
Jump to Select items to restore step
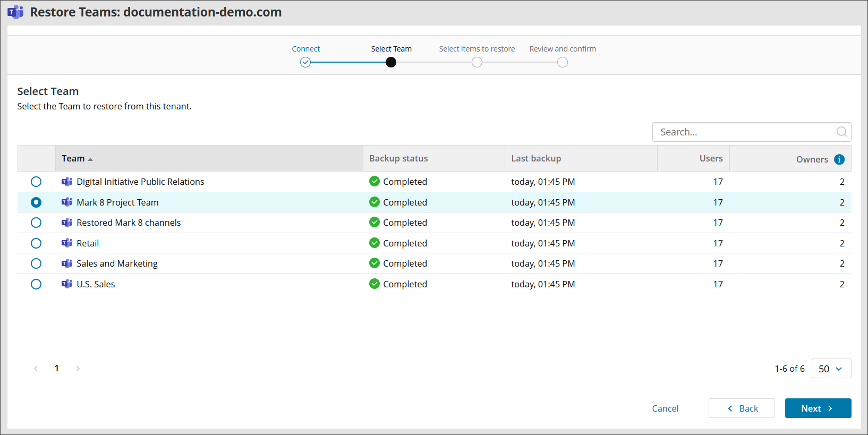click(x=477, y=62)
